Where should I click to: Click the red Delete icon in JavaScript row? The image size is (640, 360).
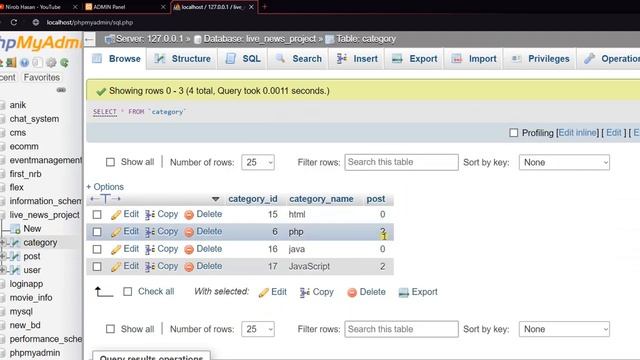(189, 267)
